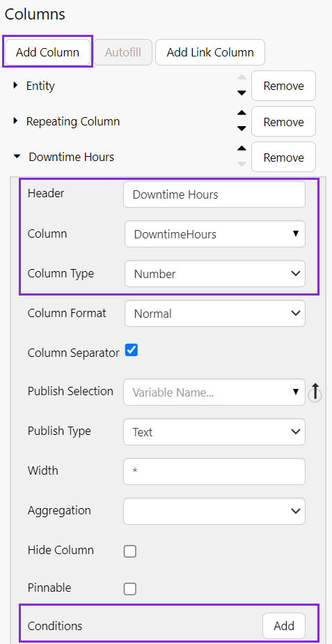Remove the Entity column

point(283,86)
